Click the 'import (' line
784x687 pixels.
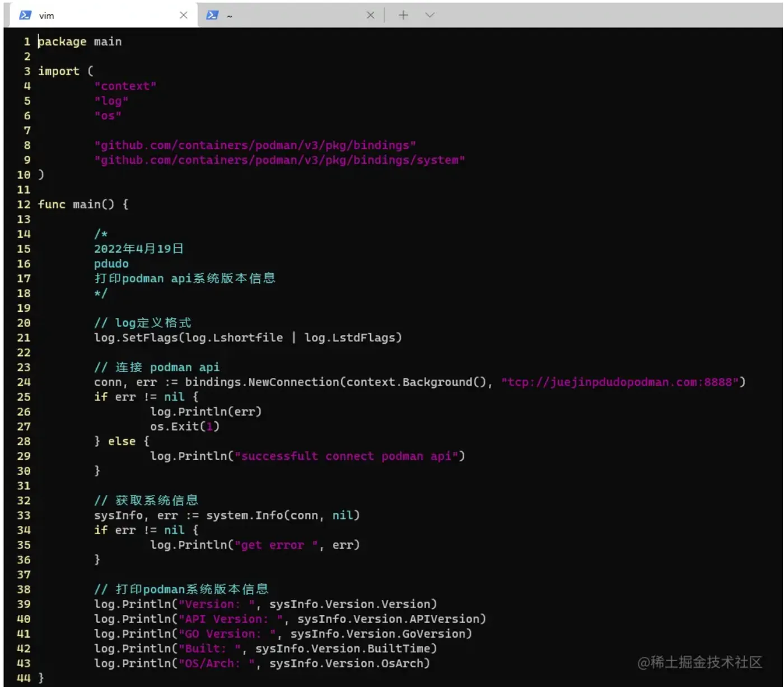point(66,71)
